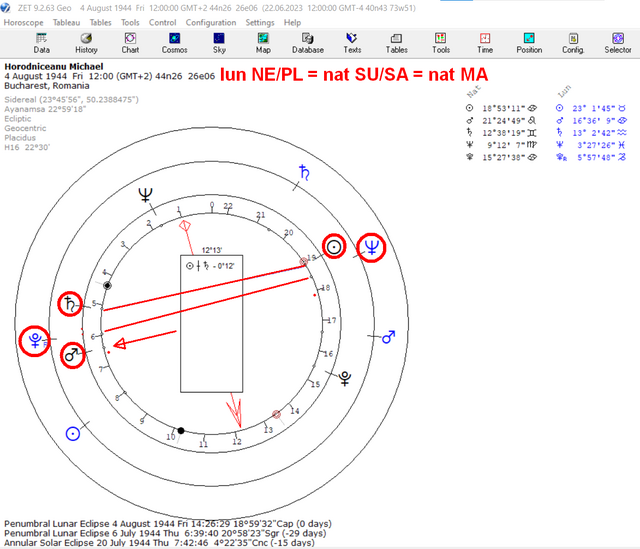Open the History toolbar button
This screenshot has height=549, width=640.
tap(86, 43)
